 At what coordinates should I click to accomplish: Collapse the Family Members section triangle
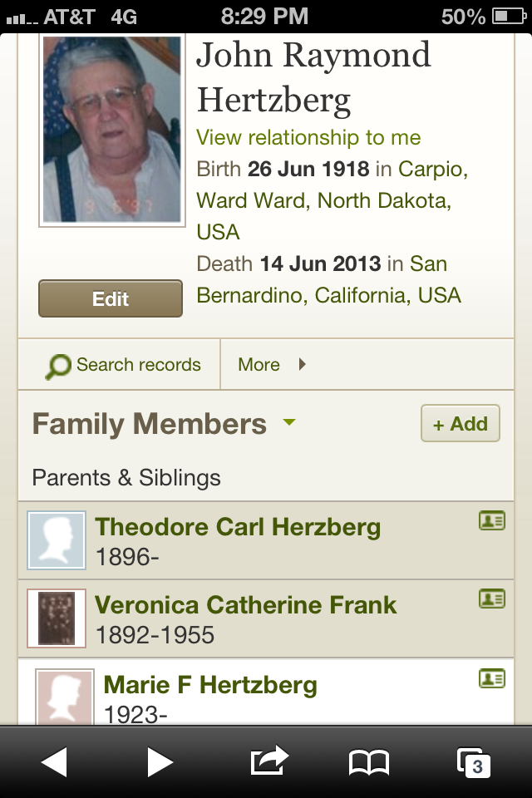[x=288, y=424]
